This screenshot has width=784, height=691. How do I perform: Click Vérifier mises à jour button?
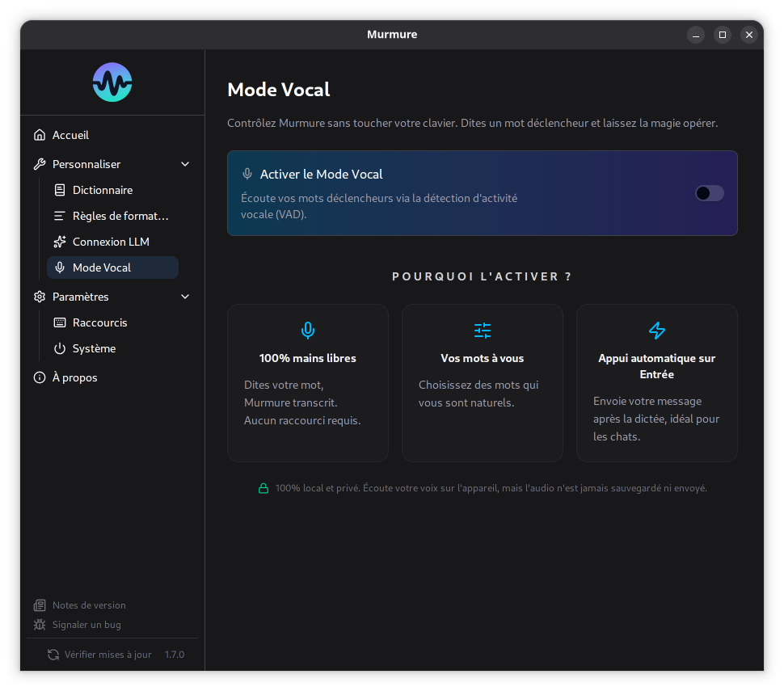[107, 655]
